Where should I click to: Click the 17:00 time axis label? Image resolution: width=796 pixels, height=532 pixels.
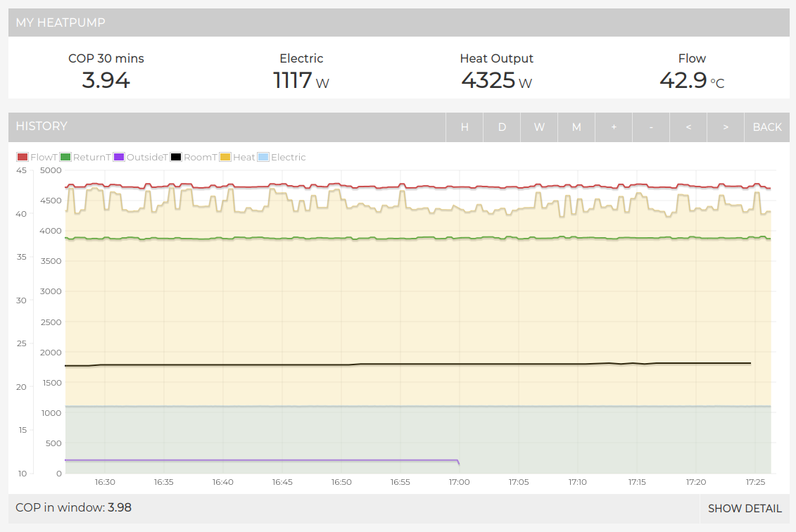[x=459, y=482]
